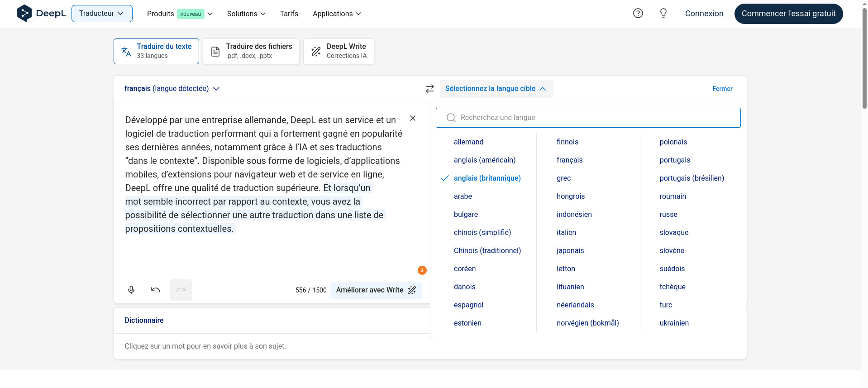Choose polonais language
This screenshot has width=868, height=388.
[x=673, y=142]
